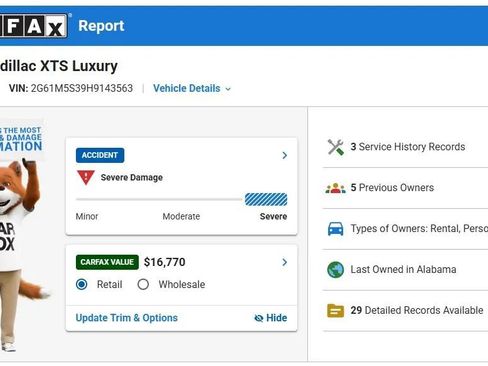Click the Retail label text
The image size is (488, 366).
coord(109,284)
